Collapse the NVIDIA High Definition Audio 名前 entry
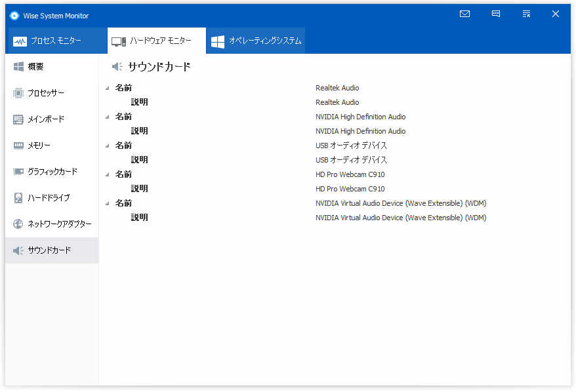 [108, 117]
